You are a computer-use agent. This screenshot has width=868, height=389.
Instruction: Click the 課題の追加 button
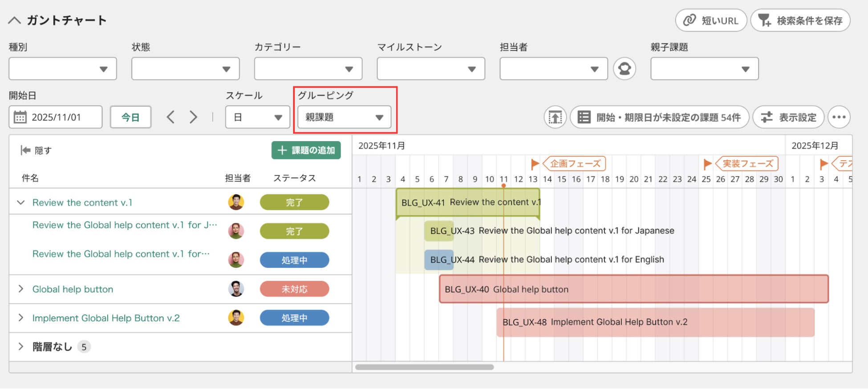tap(306, 150)
